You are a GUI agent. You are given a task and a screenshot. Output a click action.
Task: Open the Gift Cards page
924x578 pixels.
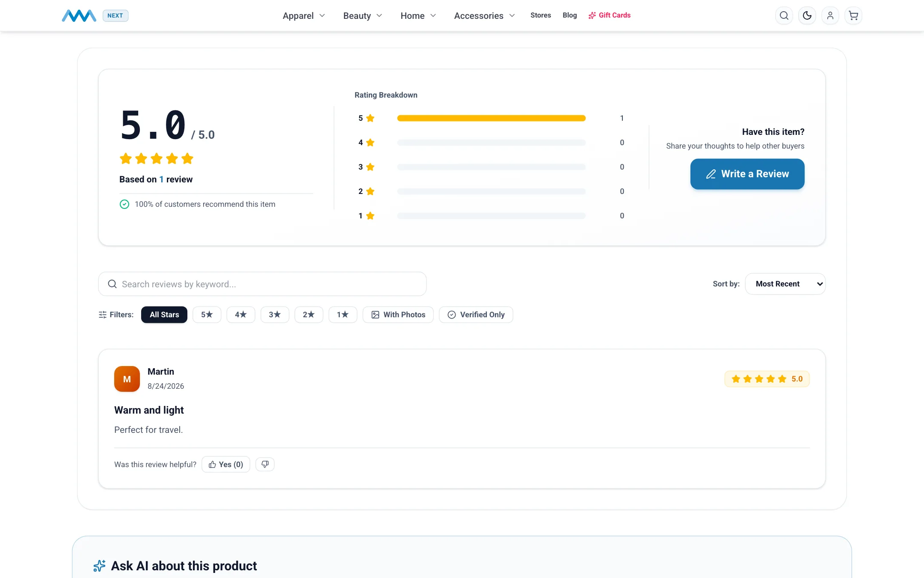609,15
